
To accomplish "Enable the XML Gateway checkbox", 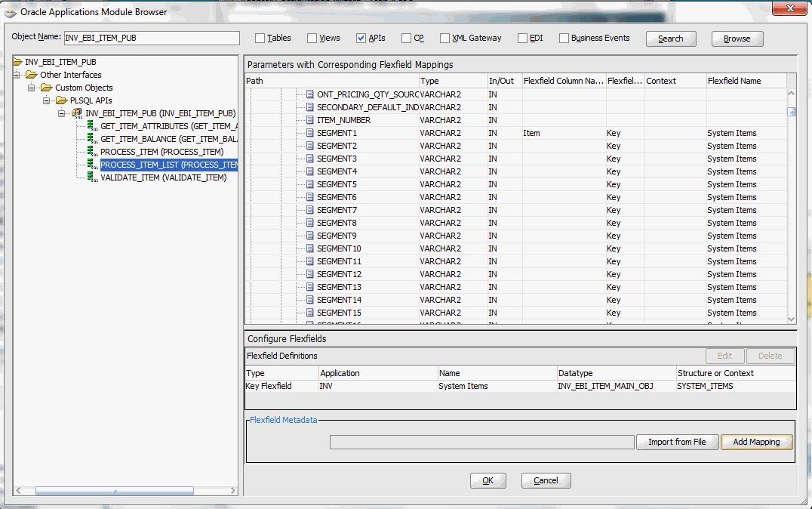I will tap(444, 39).
